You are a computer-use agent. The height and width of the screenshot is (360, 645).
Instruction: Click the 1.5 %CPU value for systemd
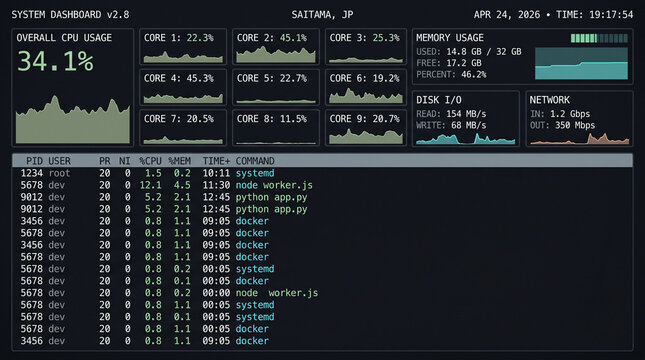[x=153, y=173]
